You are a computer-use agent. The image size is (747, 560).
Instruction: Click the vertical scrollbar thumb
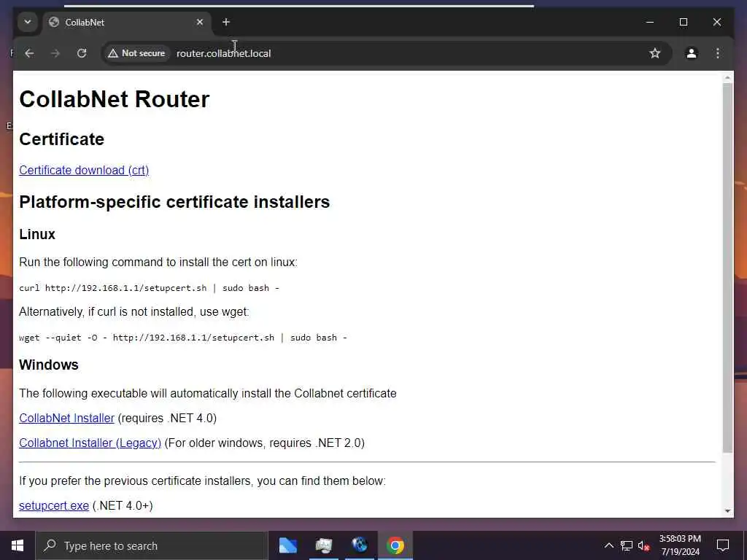pyautogui.click(x=727, y=268)
